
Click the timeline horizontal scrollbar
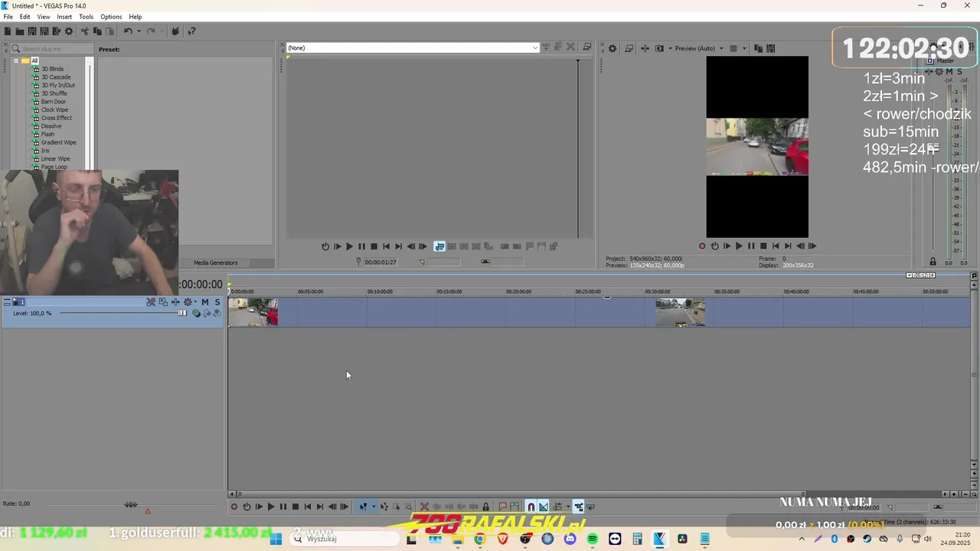click(521, 494)
